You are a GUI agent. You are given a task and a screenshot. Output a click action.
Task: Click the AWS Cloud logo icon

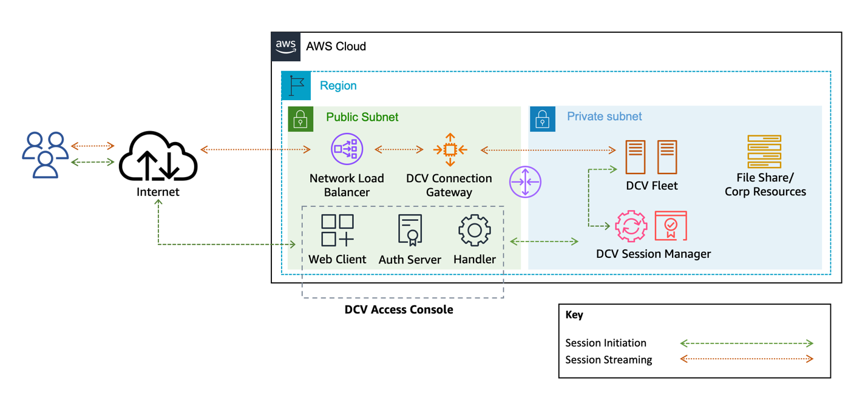(285, 46)
